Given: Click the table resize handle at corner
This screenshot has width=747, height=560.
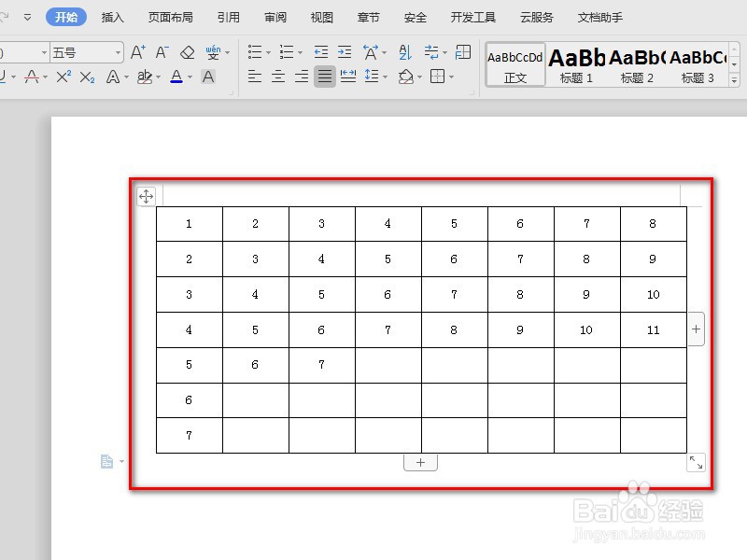Looking at the screenshot, I should 696,462.
